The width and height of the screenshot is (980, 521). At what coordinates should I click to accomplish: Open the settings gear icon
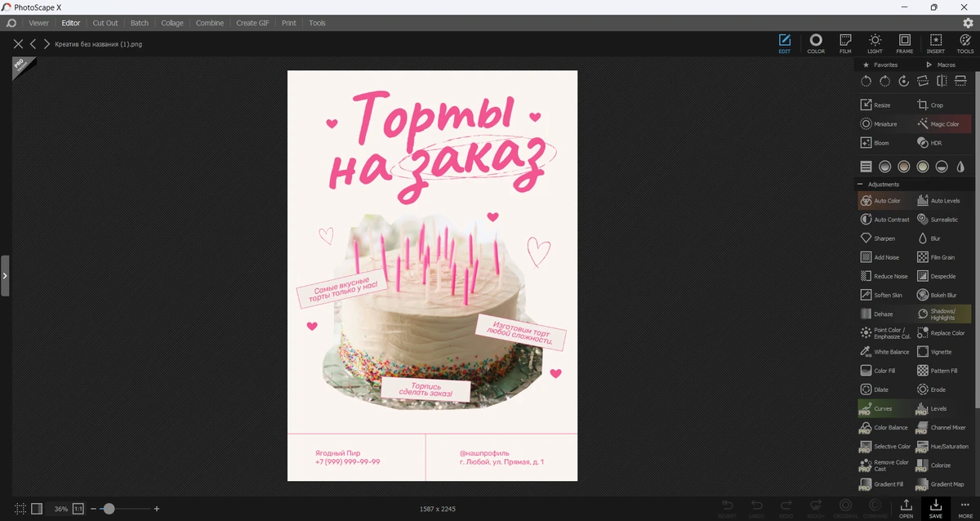pos(968,23)
